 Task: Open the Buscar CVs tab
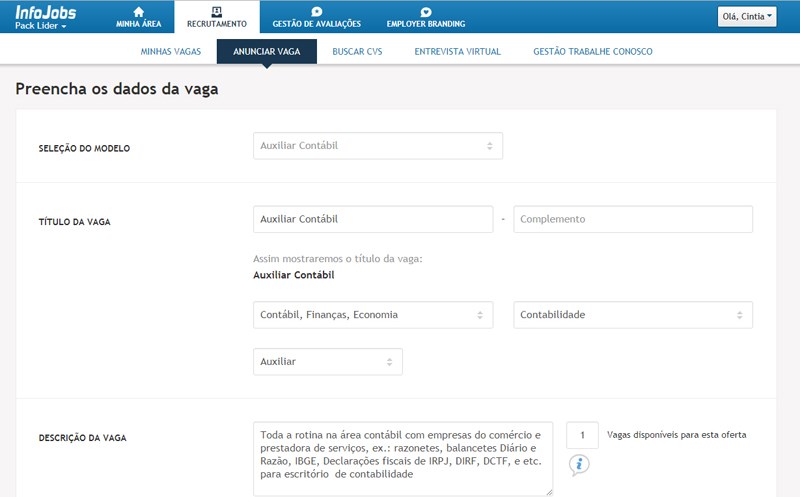tap(357, 52)
